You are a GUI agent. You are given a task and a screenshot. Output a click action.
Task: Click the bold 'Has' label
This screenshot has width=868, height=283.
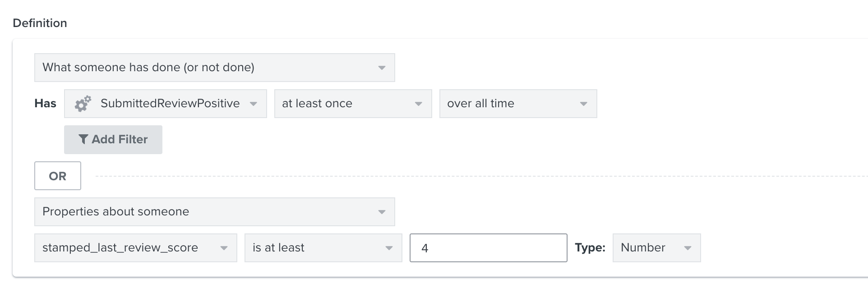[45, 104]
